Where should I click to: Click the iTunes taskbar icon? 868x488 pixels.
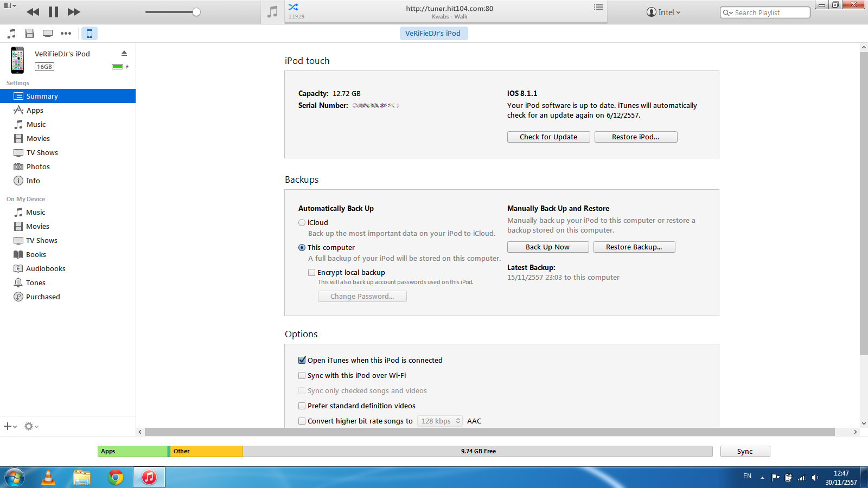(x=149, y=477)
